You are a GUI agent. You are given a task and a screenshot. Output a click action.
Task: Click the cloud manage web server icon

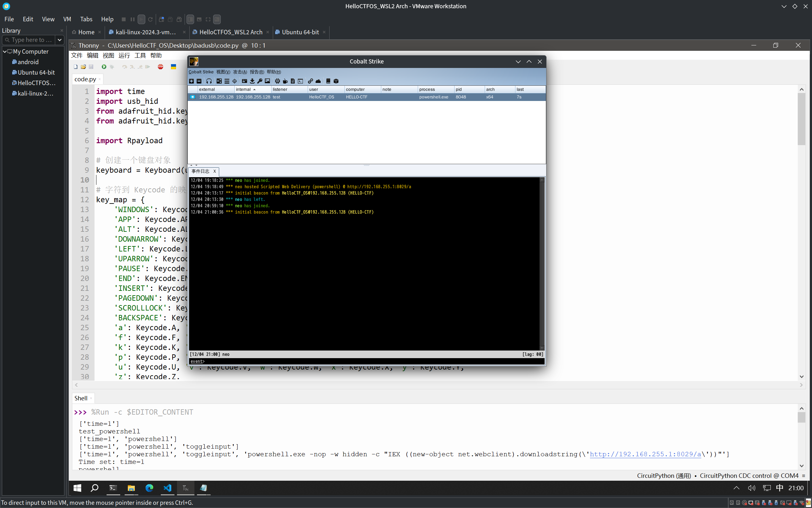point(318,81)
